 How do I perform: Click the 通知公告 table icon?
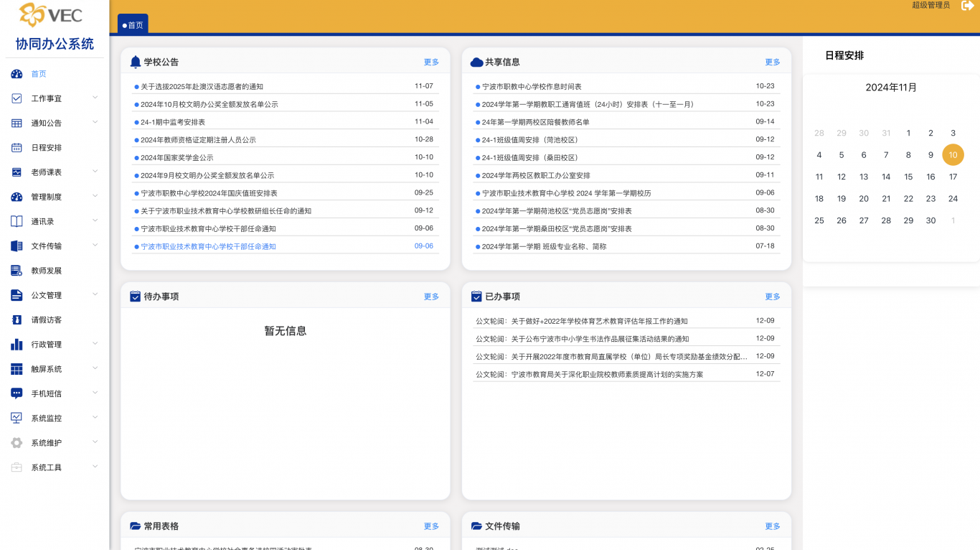[x=17, y=123]
